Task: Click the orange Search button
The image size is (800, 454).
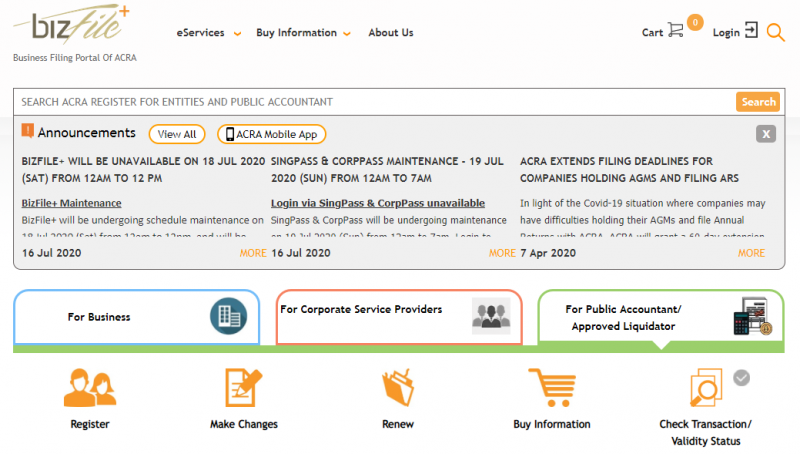Action: click(x=758, y=102)
